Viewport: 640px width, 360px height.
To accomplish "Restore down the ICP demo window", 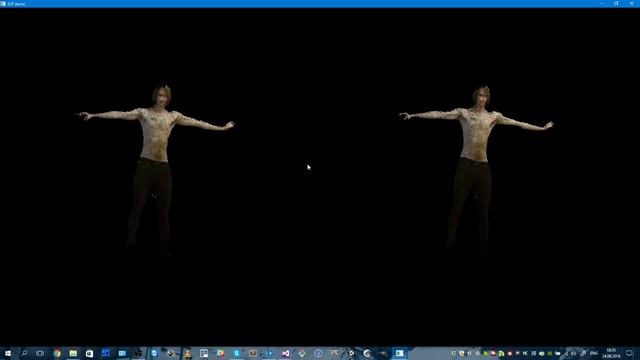I will pos(616,4).
